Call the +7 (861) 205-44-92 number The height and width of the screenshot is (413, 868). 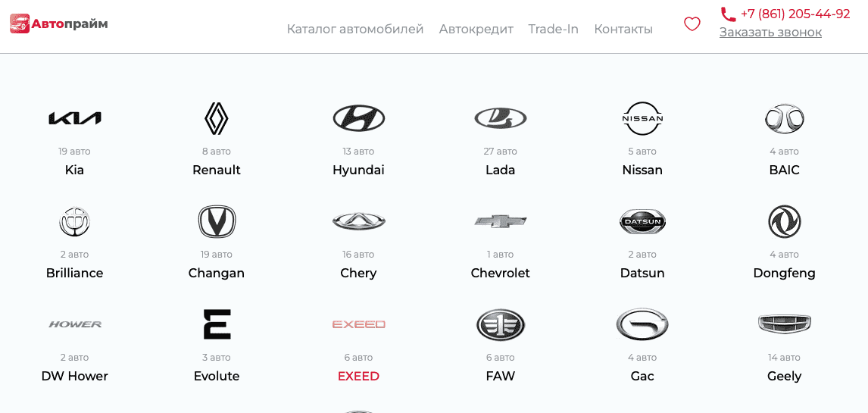tap(795, 14)
